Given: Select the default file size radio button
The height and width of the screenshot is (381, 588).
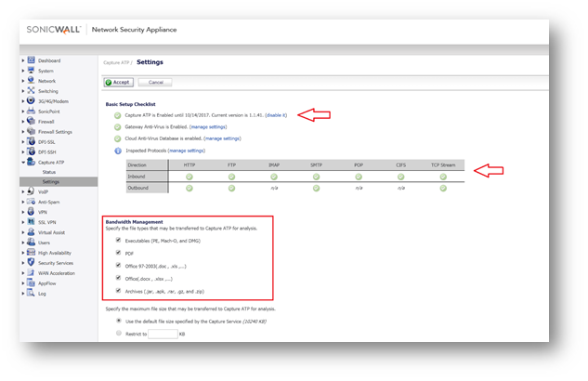Looking at the screenshot, I should (x=119, y=321).
